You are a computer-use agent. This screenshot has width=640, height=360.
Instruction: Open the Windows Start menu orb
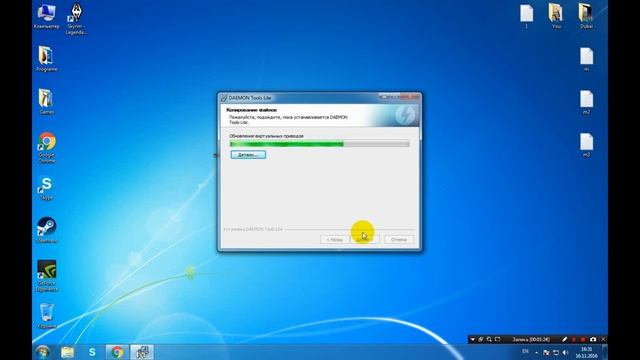point(42,352)
